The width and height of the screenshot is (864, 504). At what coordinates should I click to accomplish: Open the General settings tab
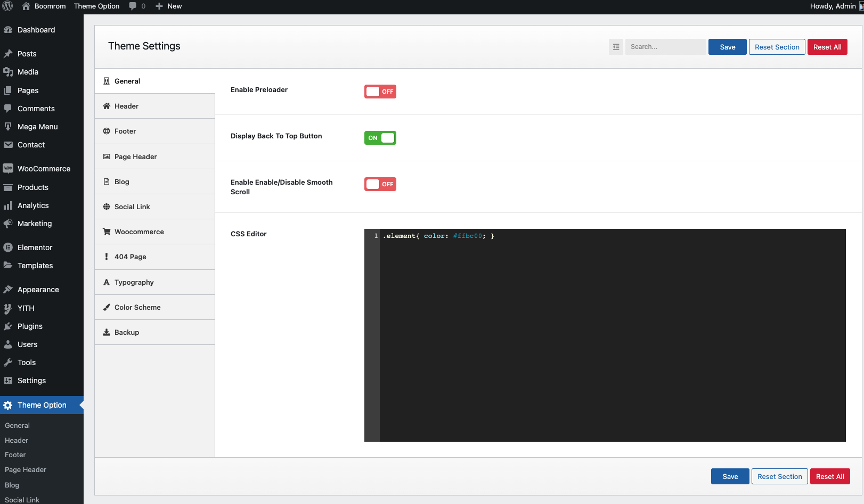tap(155, 81)
